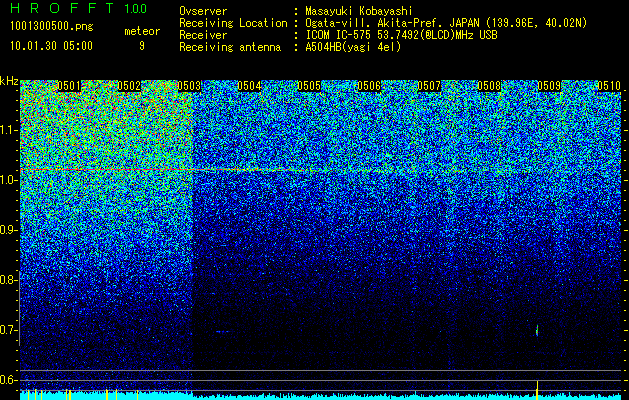Click the HROFFT 1.00 title text
This screenshot has height=400, width=629.
79,8
